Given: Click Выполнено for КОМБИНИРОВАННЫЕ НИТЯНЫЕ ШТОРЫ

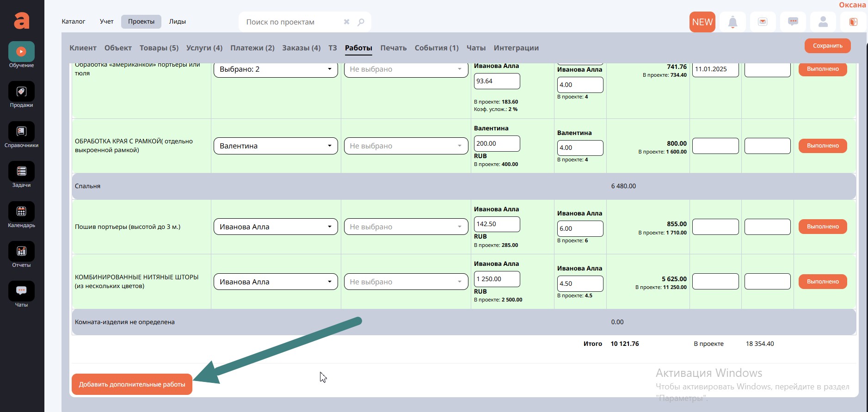Looking at the screenshot, I should [x=822, y=282].
